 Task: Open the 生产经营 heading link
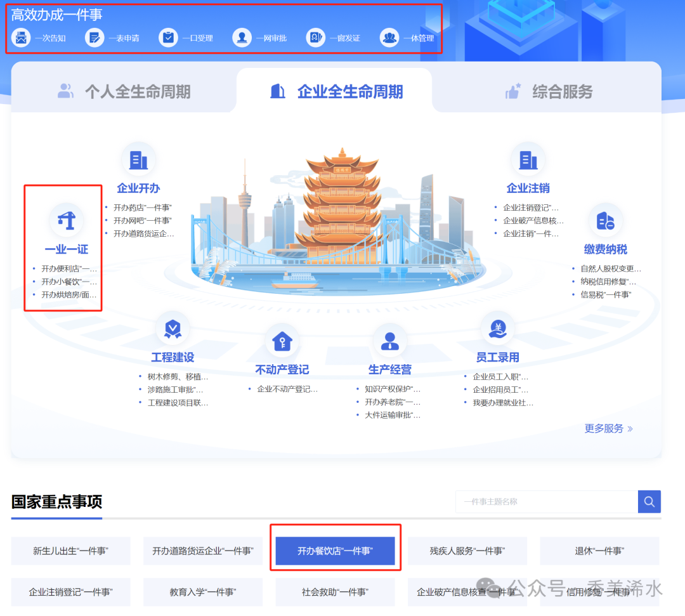[389, 370]
